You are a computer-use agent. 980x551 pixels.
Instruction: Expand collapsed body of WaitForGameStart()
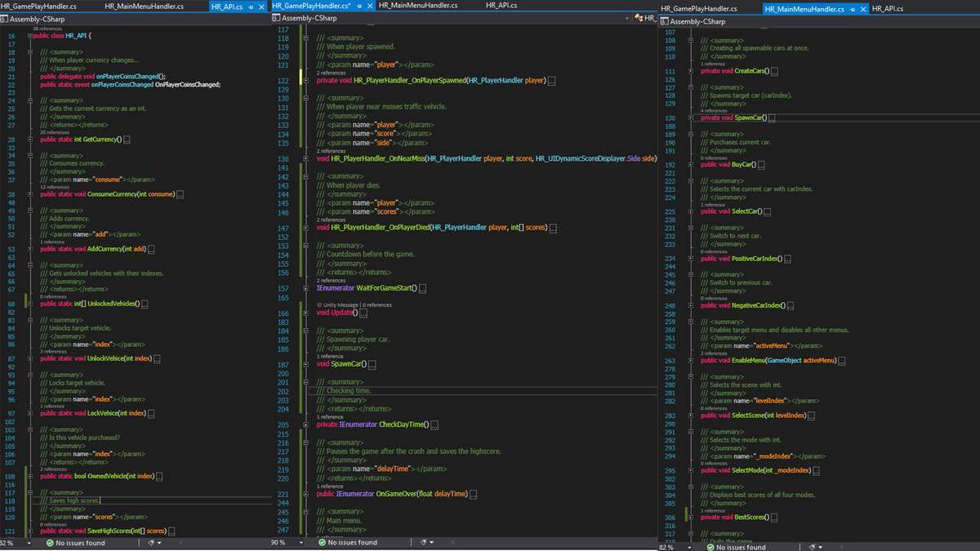click(422, 289)
